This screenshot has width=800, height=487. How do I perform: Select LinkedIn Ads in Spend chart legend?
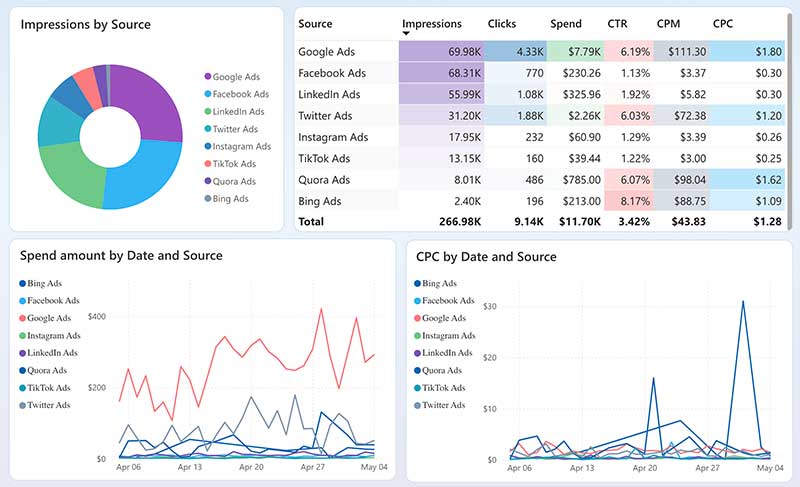(48, 353)
